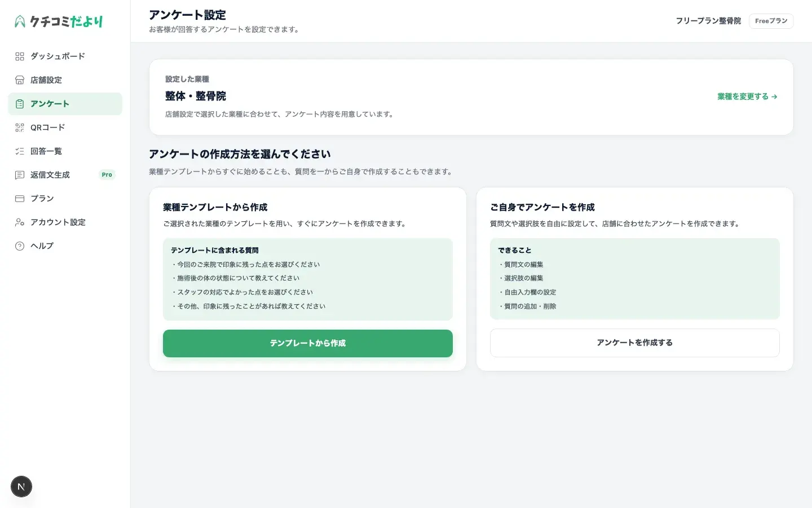Click the アンケートの作成方法を選んでください heading
This screenshot has height=508, width=812.
(x=240, y=154)
